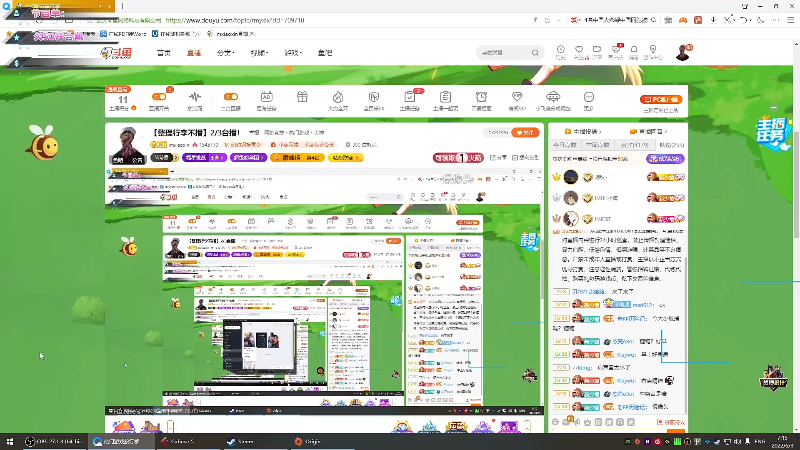800x450 pixels.
Task: Open the emoji face icon below chat
Action: click(x=556, y=422)
